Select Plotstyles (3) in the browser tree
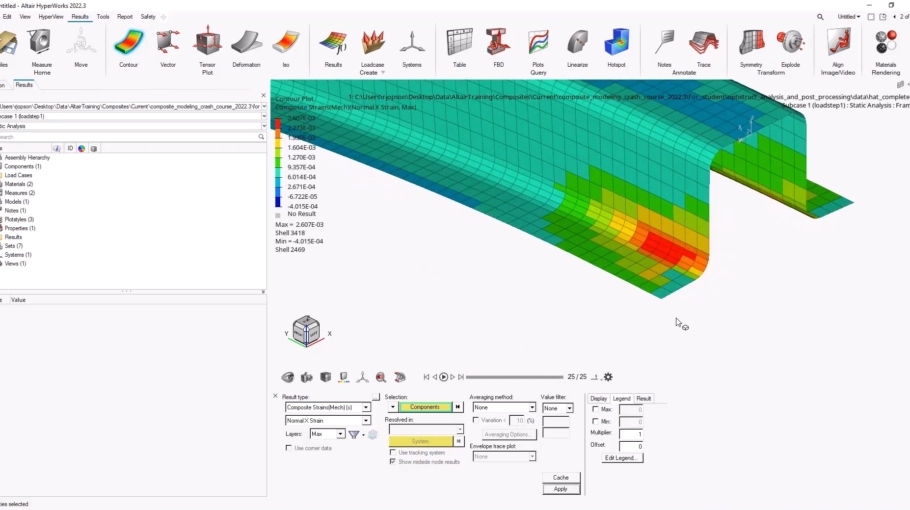 pyautogui.click(x=19, y=219)
